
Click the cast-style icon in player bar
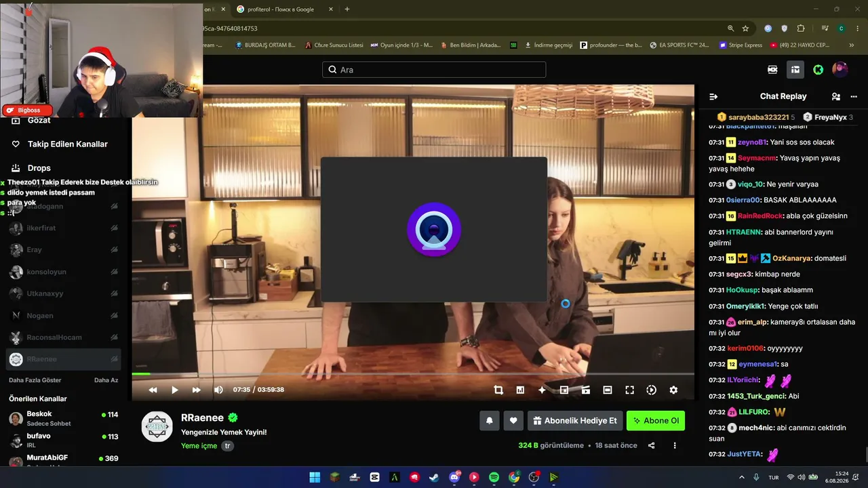tap(586, 390)
